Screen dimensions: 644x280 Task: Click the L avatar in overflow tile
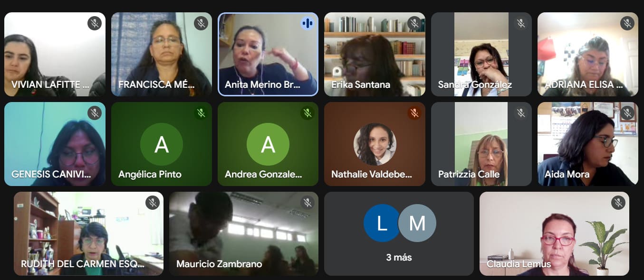(x=382, y=223)
